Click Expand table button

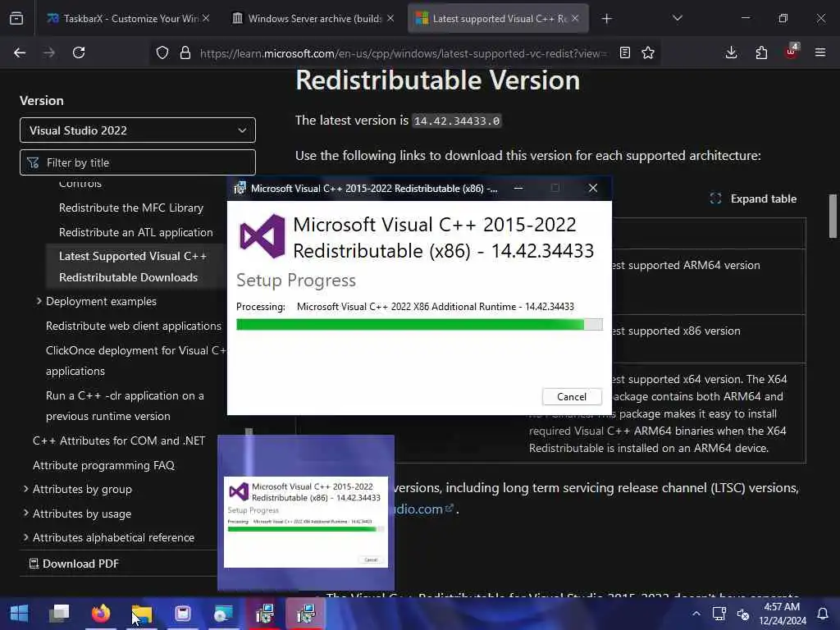click(753, 199)
